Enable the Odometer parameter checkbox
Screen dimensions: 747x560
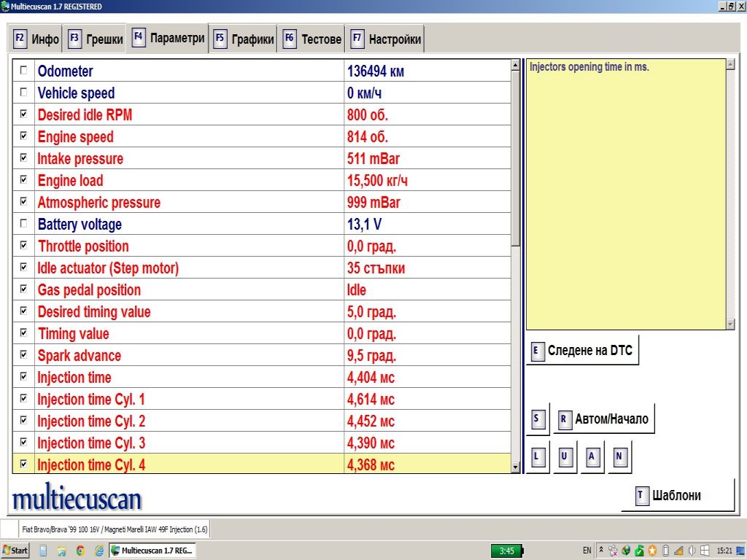[24, 71]
